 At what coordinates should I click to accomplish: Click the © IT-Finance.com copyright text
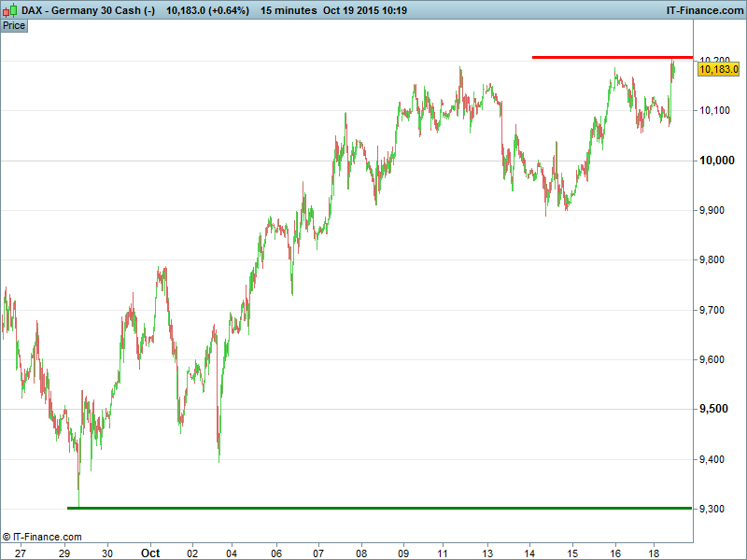coord(42,537)
